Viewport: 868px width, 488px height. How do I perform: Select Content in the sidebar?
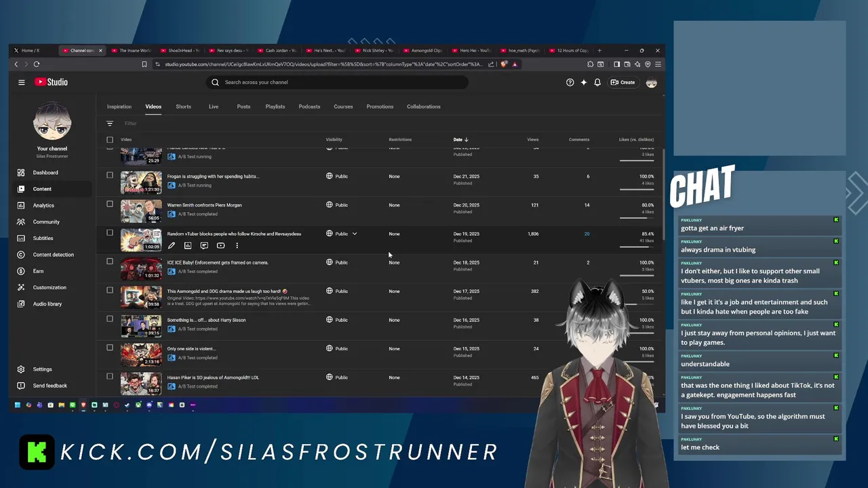coord(52,189)
